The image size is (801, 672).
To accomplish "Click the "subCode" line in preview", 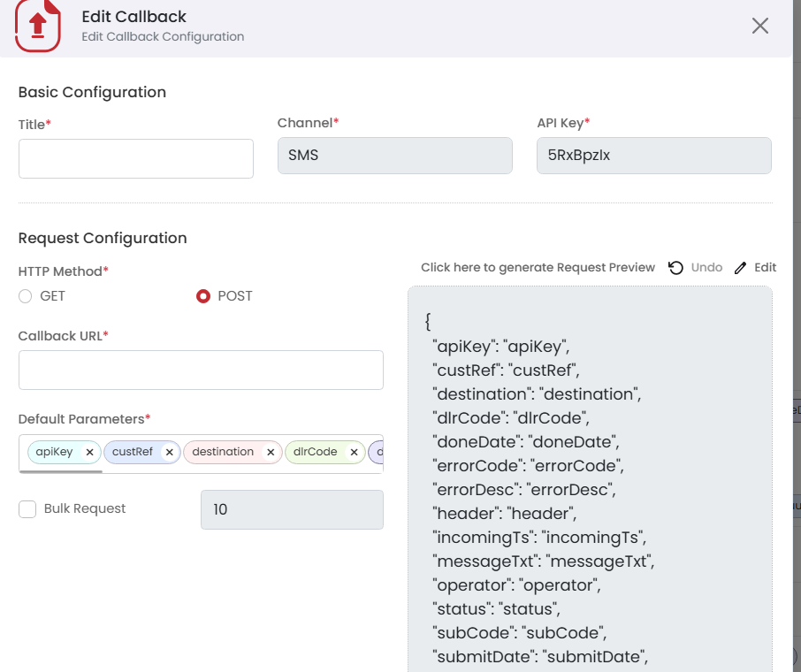I will (x=520, y=632).
